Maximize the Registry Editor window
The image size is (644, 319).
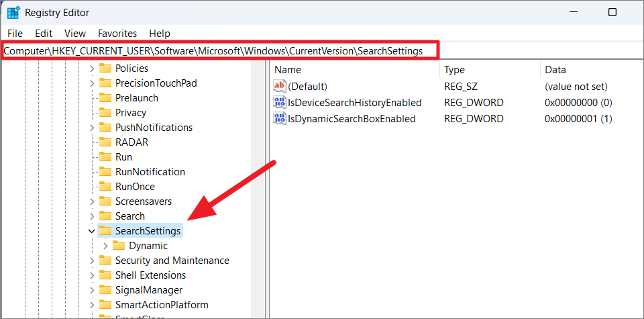click(x=612, y=12)
